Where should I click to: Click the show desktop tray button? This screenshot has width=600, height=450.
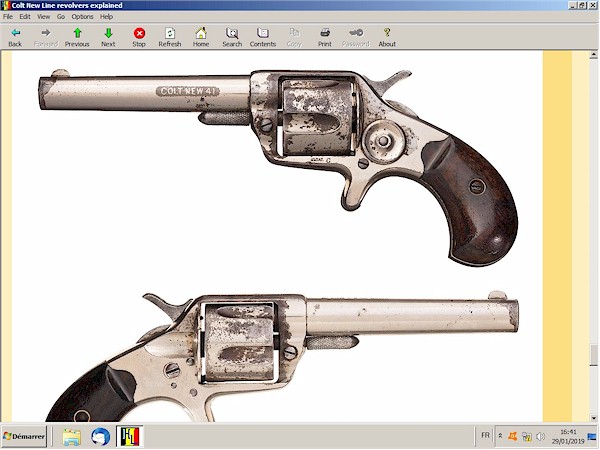click(592, 437)
